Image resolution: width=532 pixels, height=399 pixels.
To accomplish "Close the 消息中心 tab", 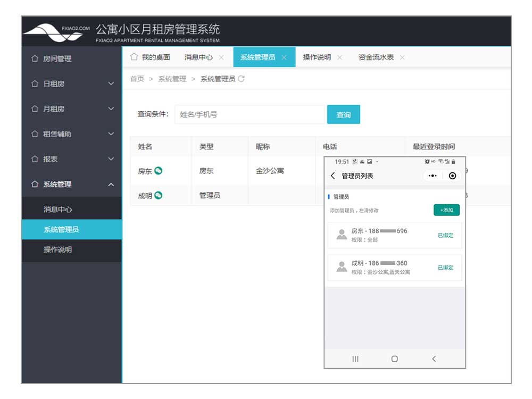I will coord(221,57).
